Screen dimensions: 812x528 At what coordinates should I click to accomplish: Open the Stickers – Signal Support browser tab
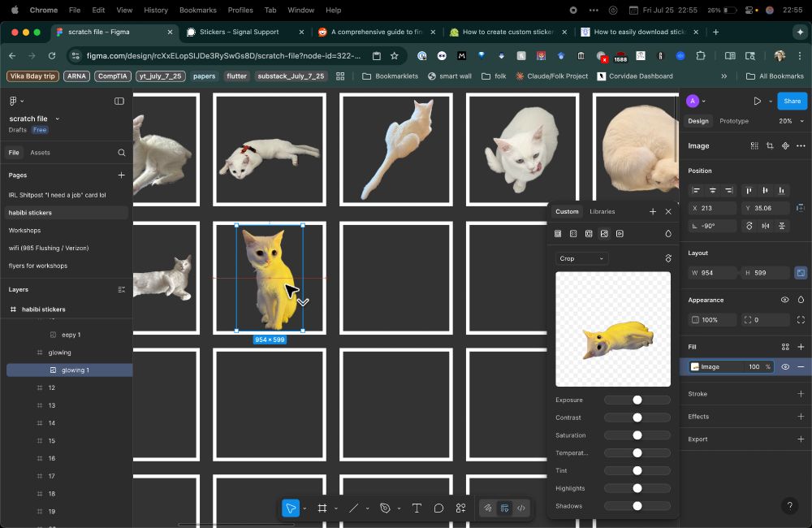pos(246,32)
